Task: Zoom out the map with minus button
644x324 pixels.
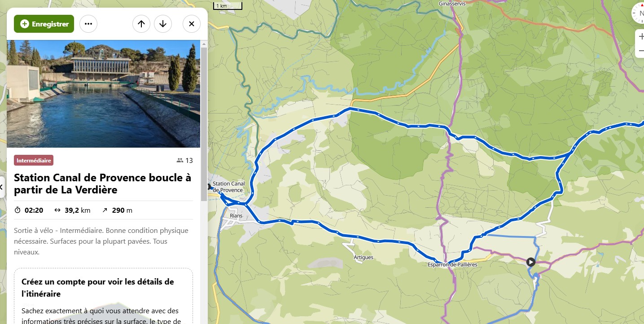Action: (640, 51)
